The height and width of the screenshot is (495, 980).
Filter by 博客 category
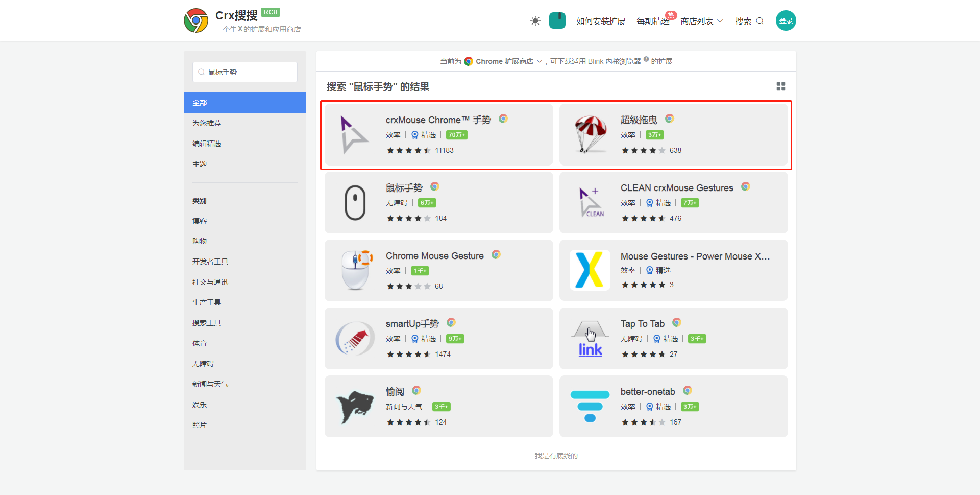point(200,221)
